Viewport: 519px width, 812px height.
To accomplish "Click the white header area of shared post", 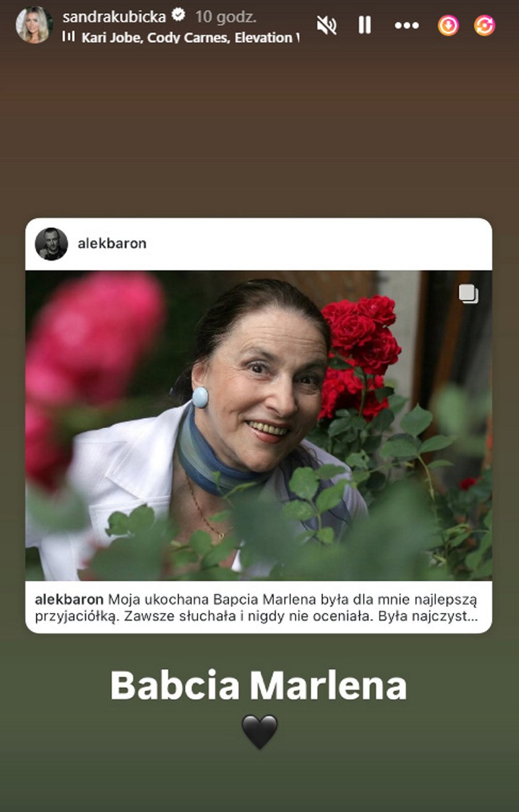I will [x=259, y=244].
